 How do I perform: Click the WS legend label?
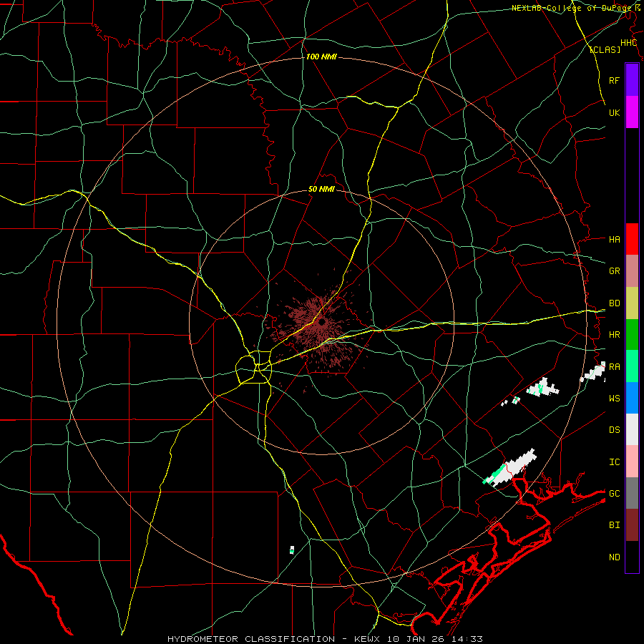click(614, 398)
